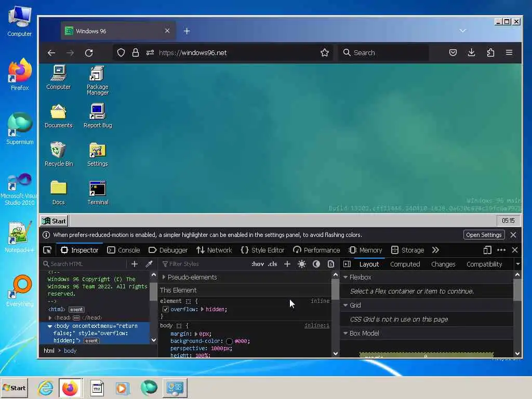532x399 pixels.
Task: Open sidebar tabs overflow dropdown
Action: 517,264
